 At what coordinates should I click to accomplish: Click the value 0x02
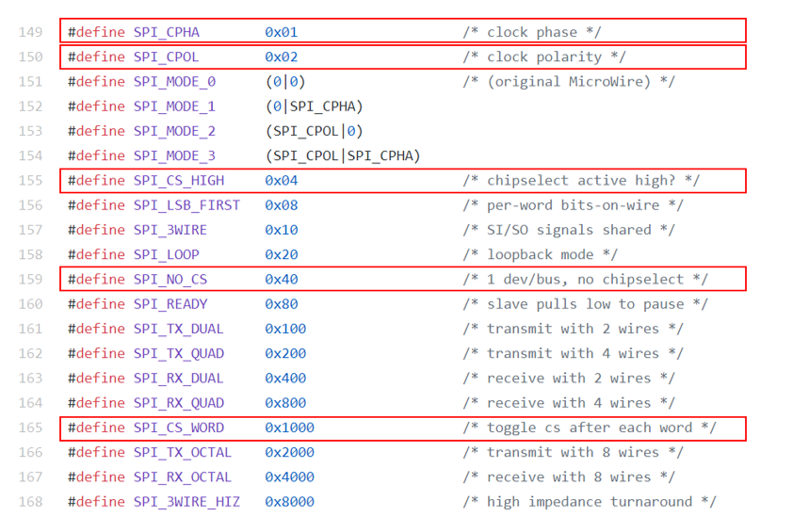[x=282, y=57]
